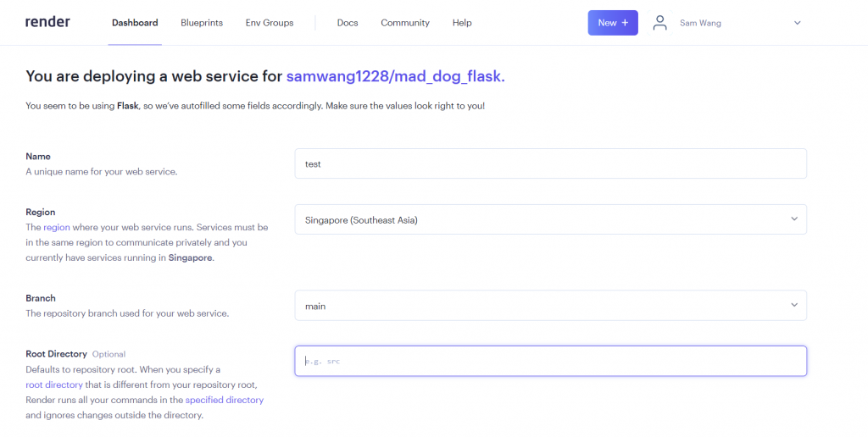
Task: Open the Branch dropdown set to main
Action: (550, 306)
